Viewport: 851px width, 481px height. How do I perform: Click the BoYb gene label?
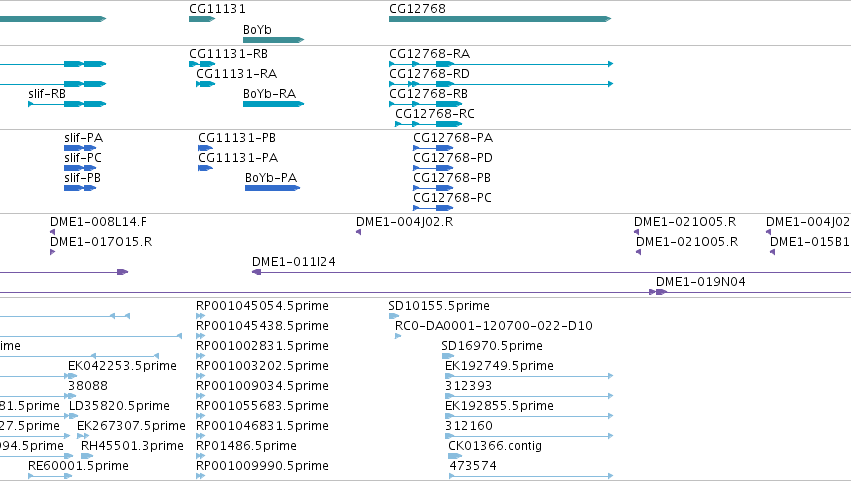[x=257, y=30]
